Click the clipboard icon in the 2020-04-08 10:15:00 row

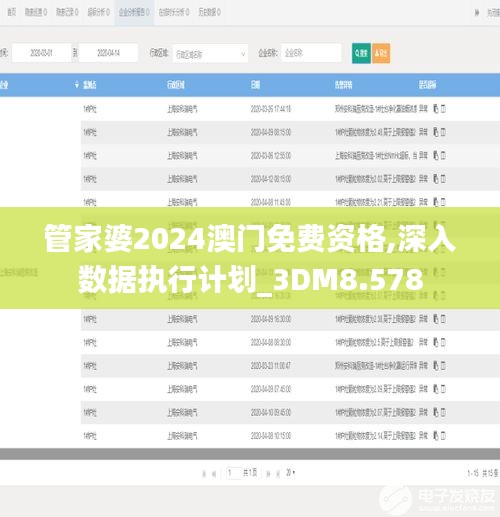[436, 435]
